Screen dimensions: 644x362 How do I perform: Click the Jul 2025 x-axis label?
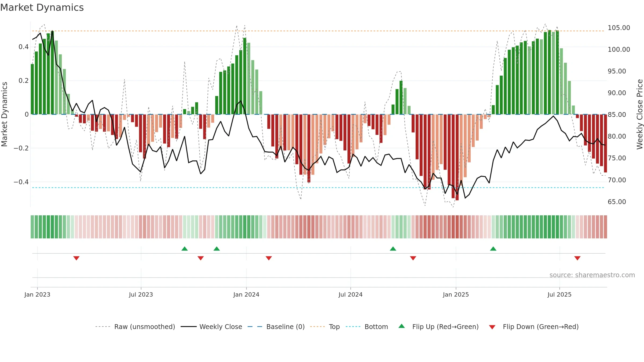[x=559, y=294]
